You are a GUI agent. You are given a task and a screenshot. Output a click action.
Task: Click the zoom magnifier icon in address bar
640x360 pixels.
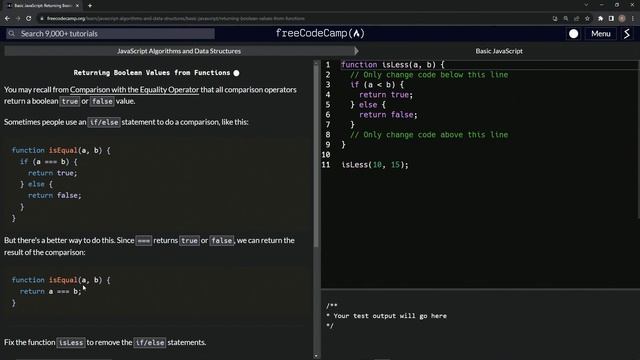(566, 18)
